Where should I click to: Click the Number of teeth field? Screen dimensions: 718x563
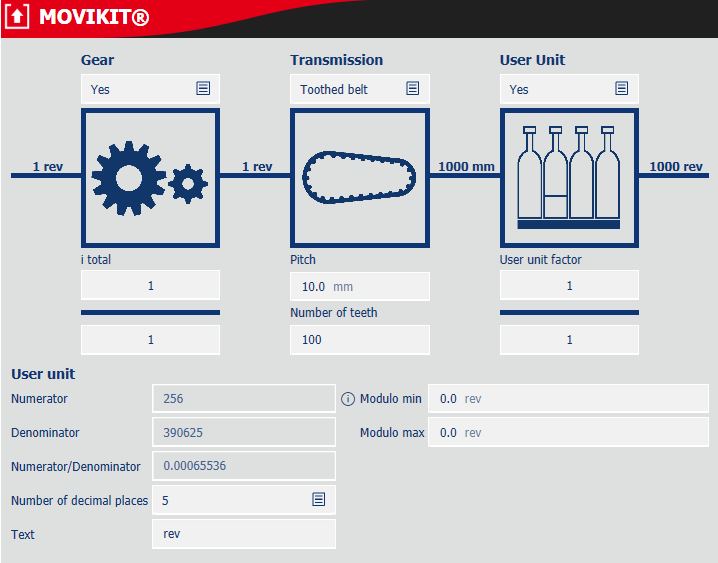pos(360,340)
